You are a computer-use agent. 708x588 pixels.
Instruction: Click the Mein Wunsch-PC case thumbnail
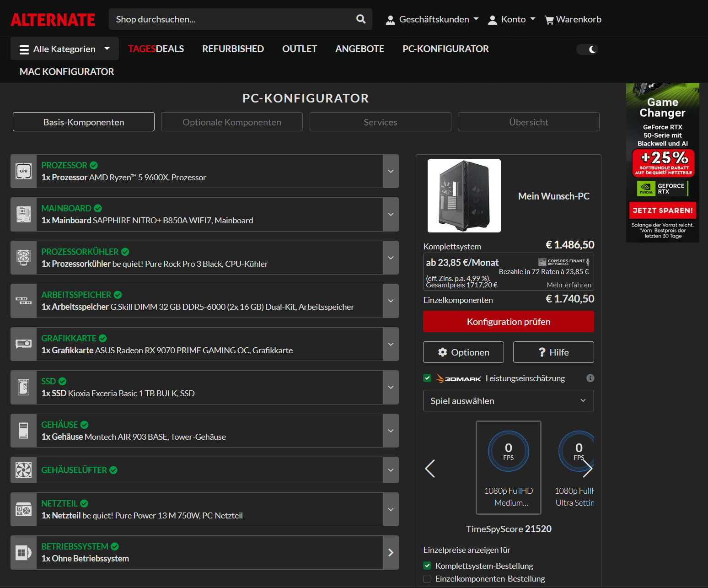pos(464,196)
